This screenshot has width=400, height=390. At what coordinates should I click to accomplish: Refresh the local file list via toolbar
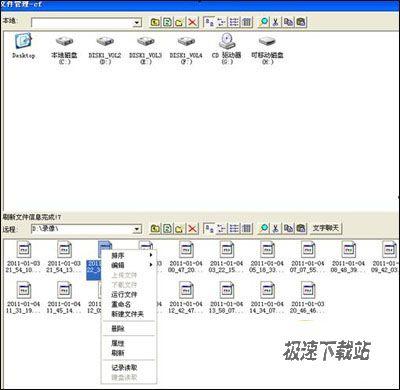167,22
